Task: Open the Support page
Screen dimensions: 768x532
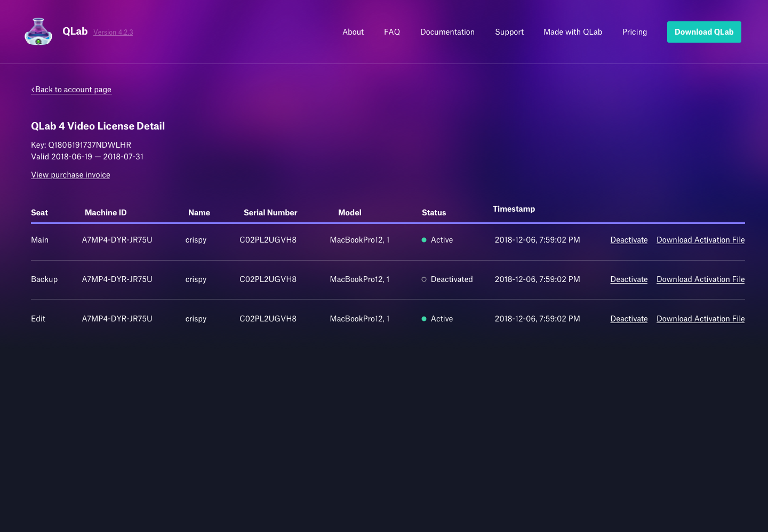Action: [x=509, y=32]
